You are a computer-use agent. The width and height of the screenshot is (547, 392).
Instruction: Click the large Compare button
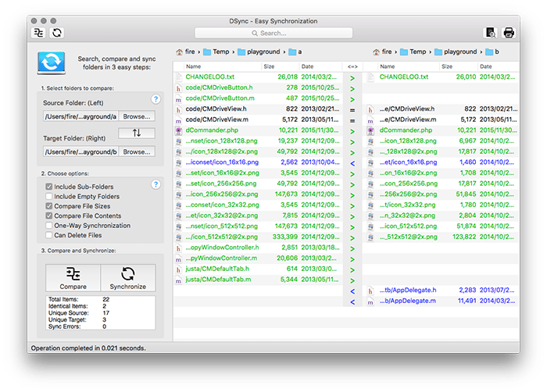pyautogui.click(x=73, y=278)
